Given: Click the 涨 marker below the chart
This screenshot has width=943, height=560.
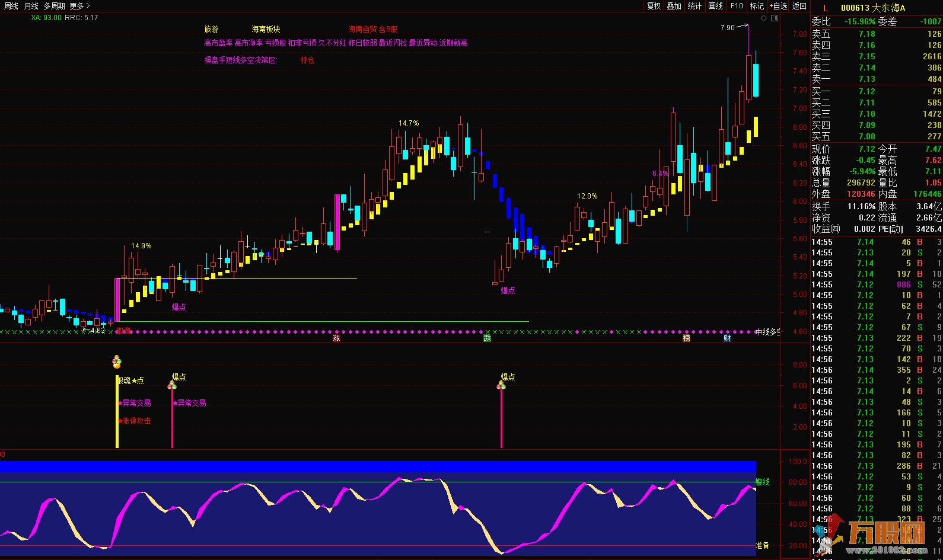Looking at the screenshot, I should click(x=336, y=338).
